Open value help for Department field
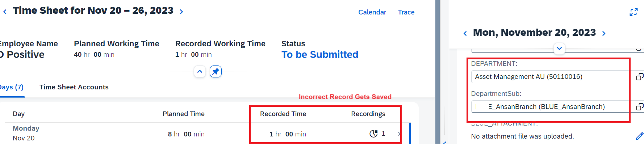 point(640,77)
